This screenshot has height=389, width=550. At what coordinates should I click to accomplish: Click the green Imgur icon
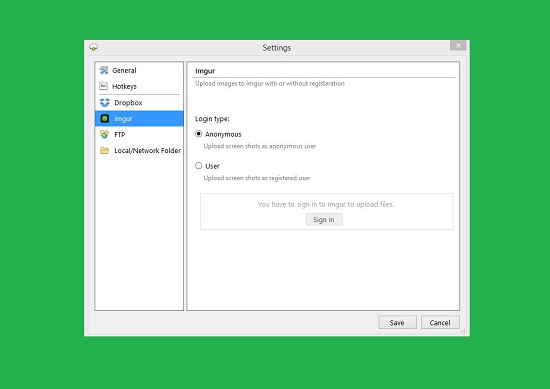pyautogui.click(x=105, y=119)
